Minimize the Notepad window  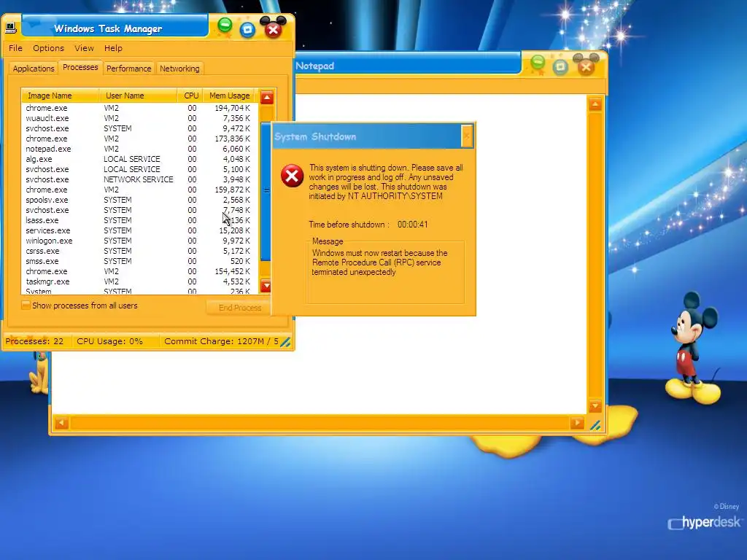[538, 62]
